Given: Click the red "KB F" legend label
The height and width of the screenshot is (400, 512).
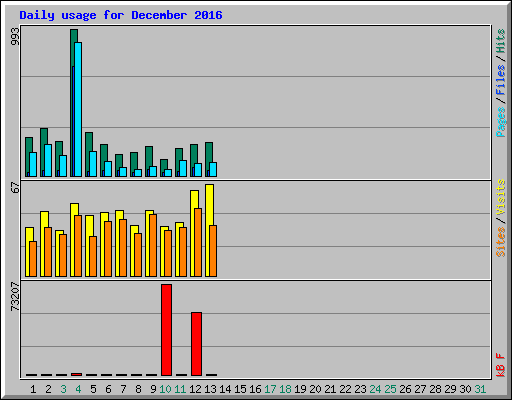Looking at the screenshot, I should pos(501,365).
